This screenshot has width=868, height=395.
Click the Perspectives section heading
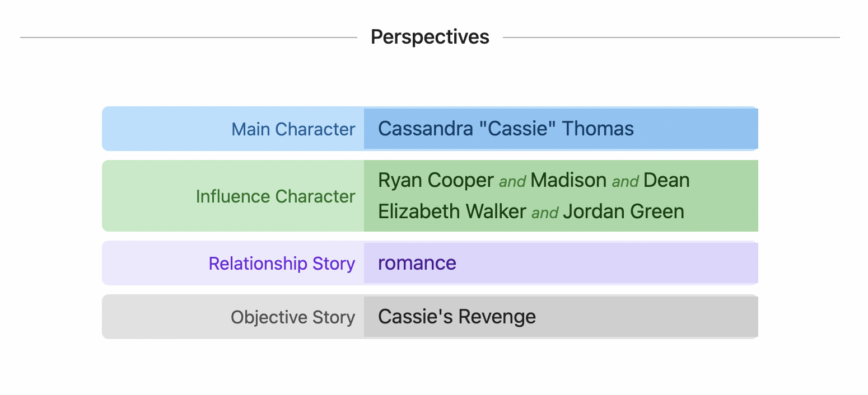[x=430, y=37]
